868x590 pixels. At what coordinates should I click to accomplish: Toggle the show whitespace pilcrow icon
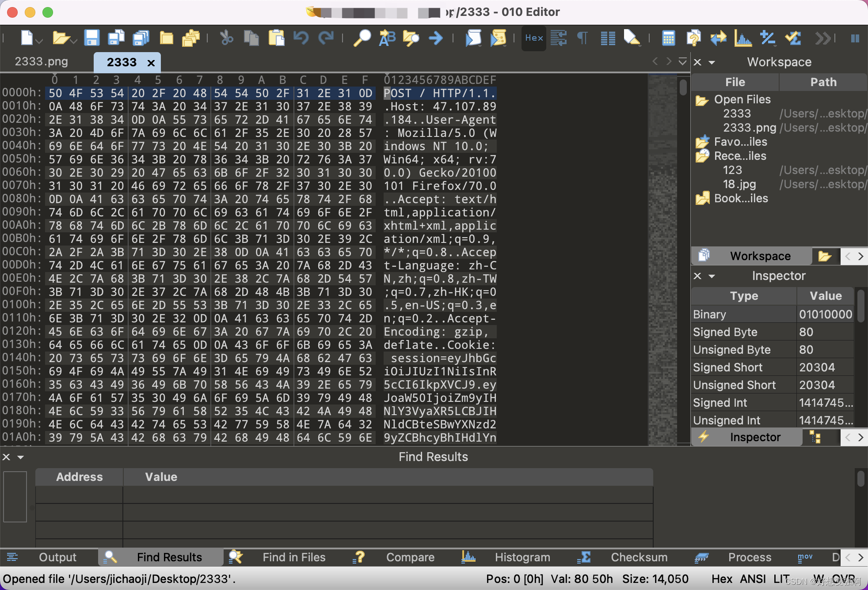[x=582, y=38]
